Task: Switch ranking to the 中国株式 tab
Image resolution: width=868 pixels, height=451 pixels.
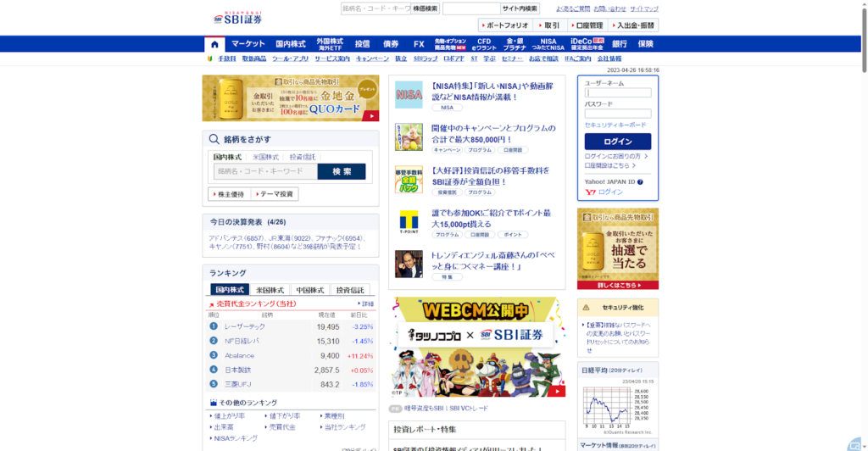Action: (310, 290)
